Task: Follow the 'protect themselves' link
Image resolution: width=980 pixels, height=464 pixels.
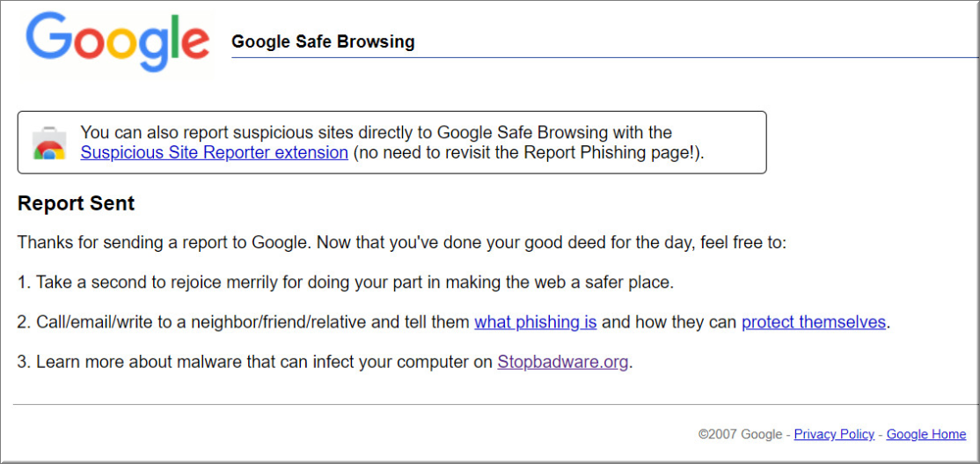Action: (x=814, y=322)
